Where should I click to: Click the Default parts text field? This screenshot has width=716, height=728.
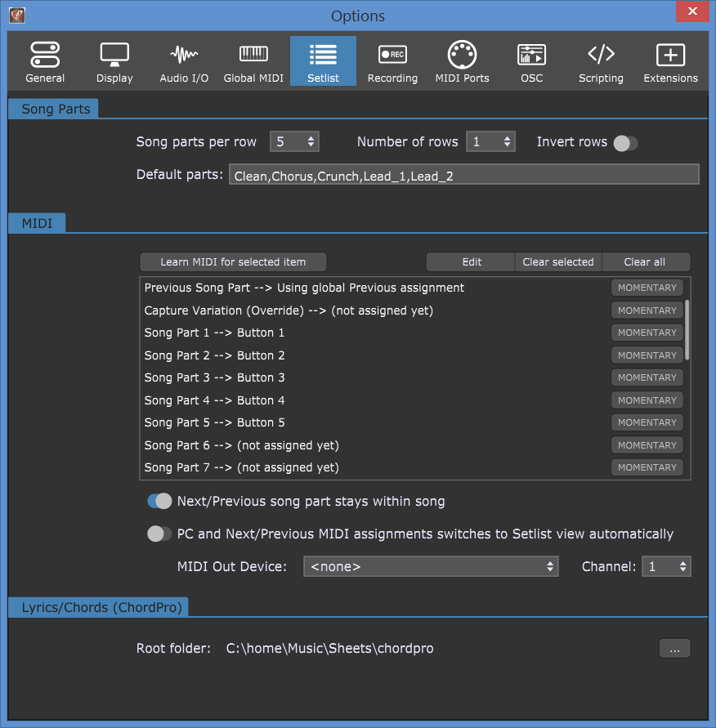(x=463, y=173)
